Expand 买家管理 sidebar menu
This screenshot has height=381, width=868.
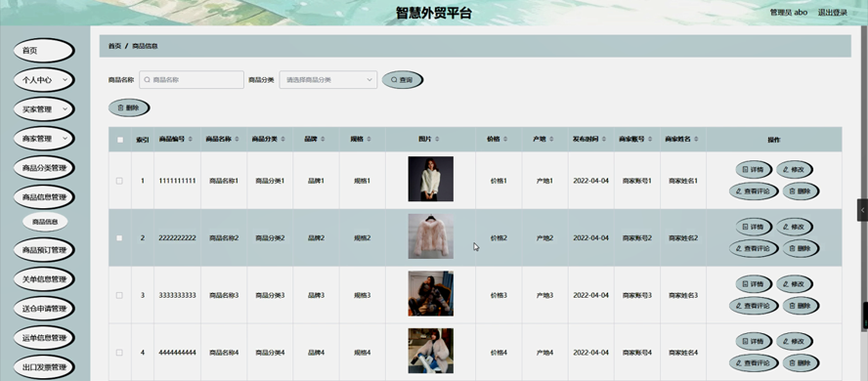tap(44, 109)
